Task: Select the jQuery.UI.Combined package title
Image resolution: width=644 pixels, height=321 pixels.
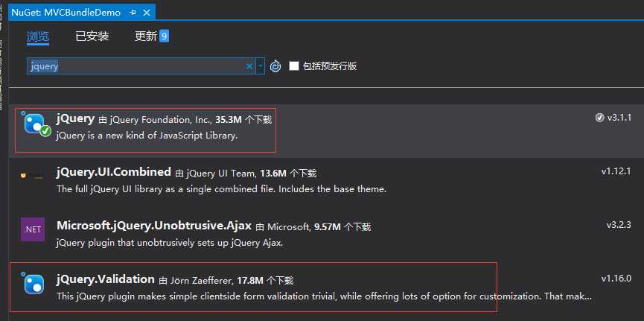Action: 114,171
